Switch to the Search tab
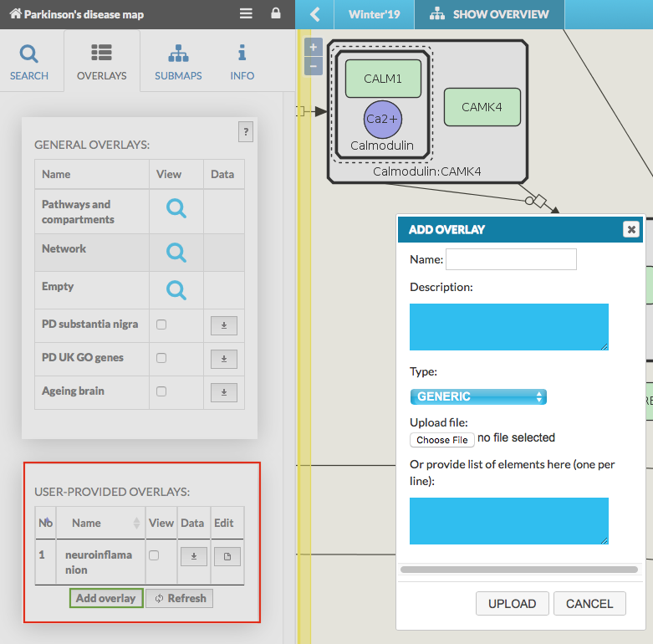Image resolution: width=653 pixels, height=644 pixels. (x=29, y=63)
